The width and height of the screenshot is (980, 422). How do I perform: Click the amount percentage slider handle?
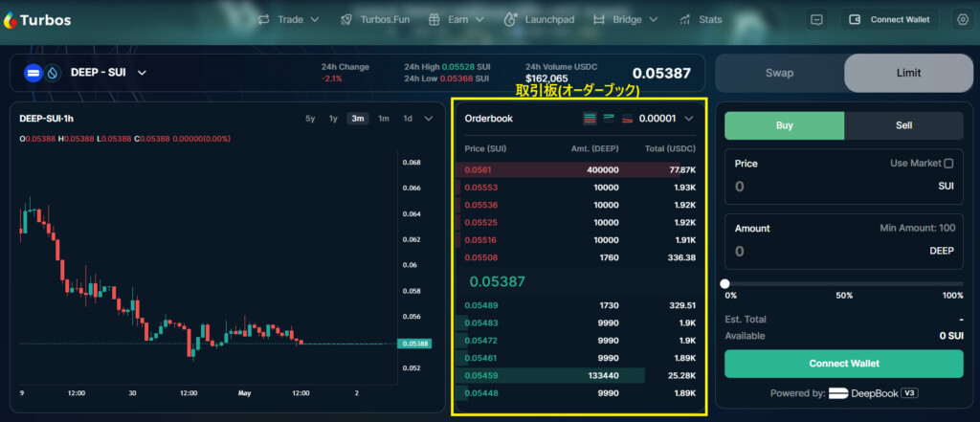point(725,283)
